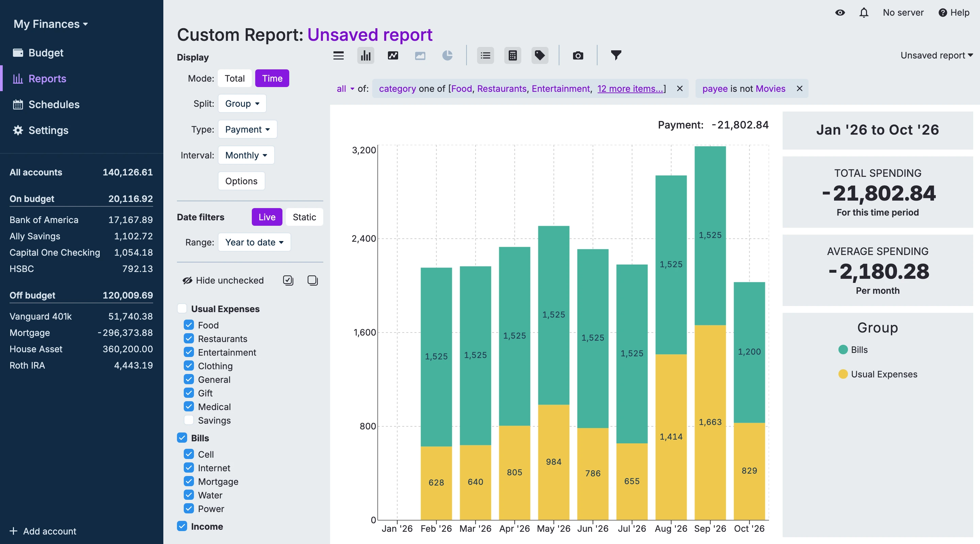Switch date filters to Static
The image size is (980, 544).
[x=304, y=217]
